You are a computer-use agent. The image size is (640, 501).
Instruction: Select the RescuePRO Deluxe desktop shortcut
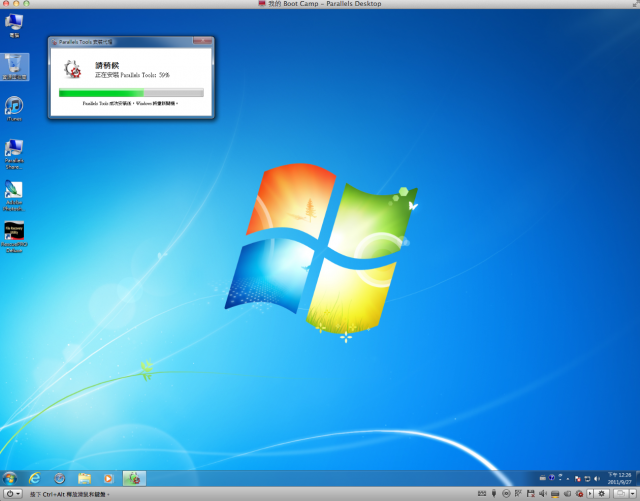[x=14, y=237]
